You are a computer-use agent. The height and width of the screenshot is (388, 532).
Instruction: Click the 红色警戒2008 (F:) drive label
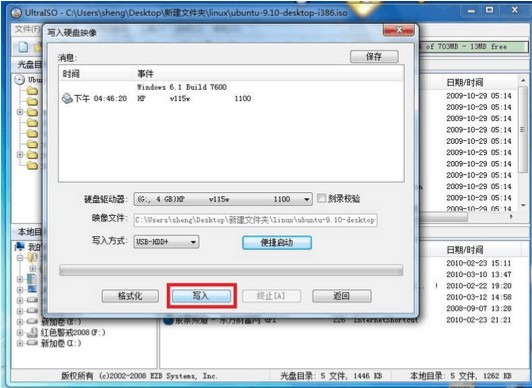pyautogui.click(x=73, y=332)
